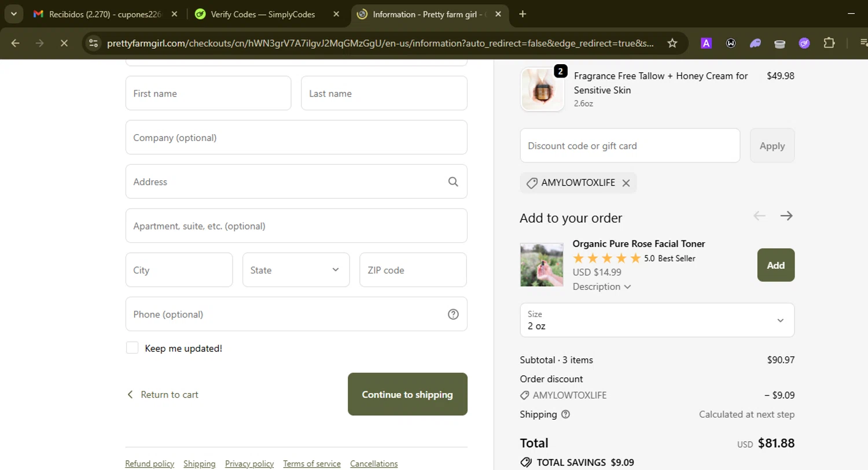868x470 pixels.
Task: Open the Shipping policy link
Action: (199, 464)
